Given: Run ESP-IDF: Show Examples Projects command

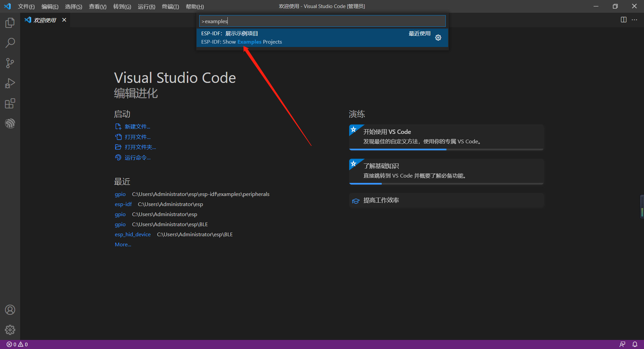Looking at the screenshot, I should point(322,38).
